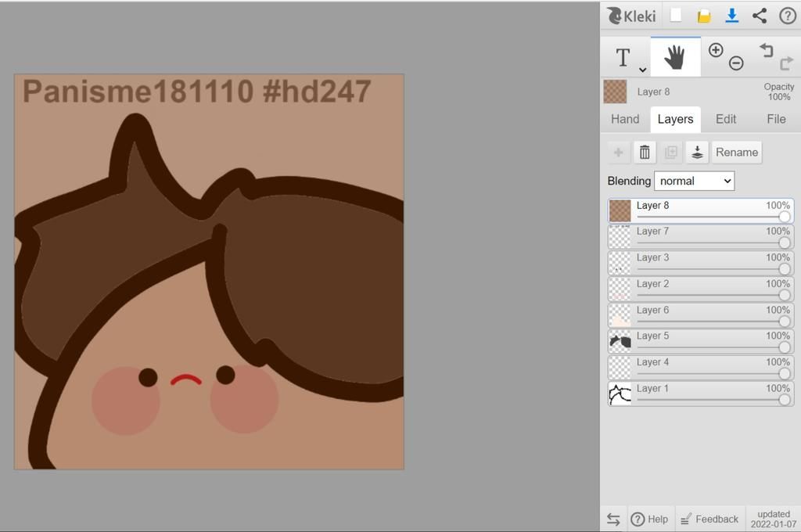
Task: Zoom in with the plus magnifier icon
Action: point(716,50)
